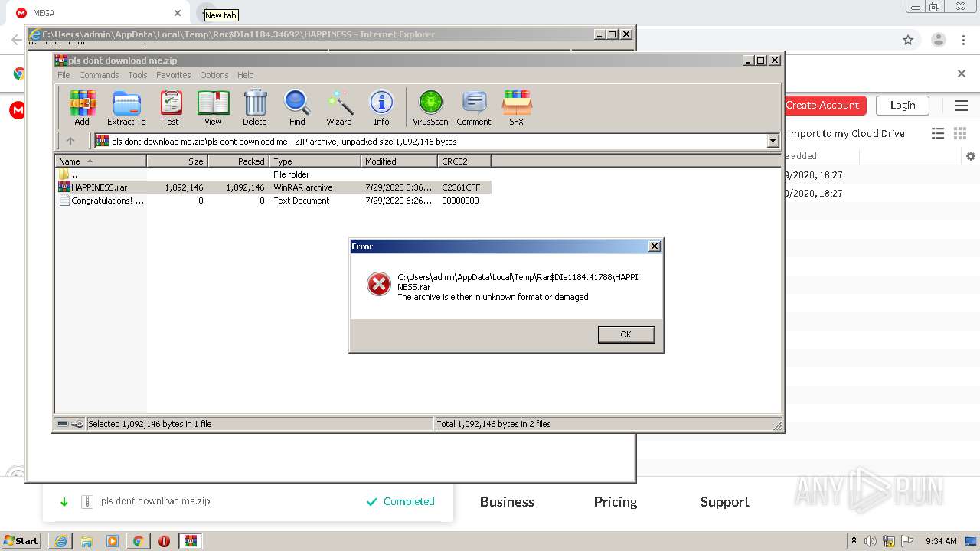This screenshot has height=551, width=980.
Task: Click Create Account on MEGA page
Action: 823,105
